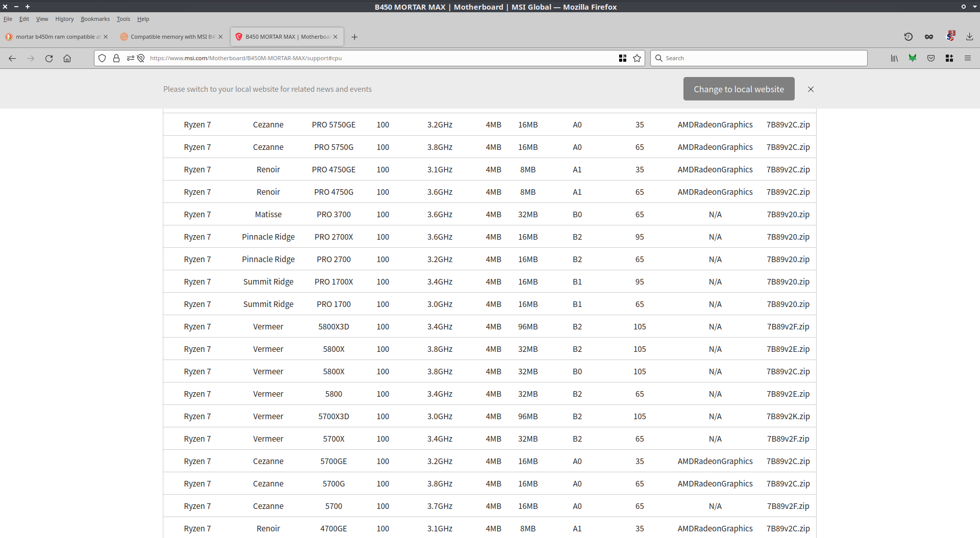
Task: Open a new browser tab
Action: (354, 37)
